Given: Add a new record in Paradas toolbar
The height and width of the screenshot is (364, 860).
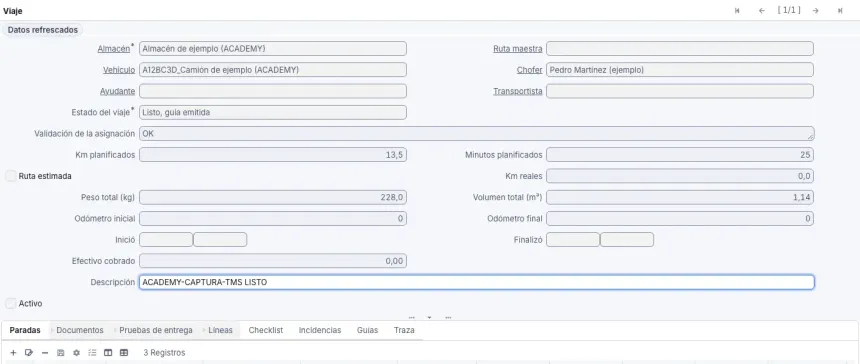Looking at the screenshot, I should 14,352.
